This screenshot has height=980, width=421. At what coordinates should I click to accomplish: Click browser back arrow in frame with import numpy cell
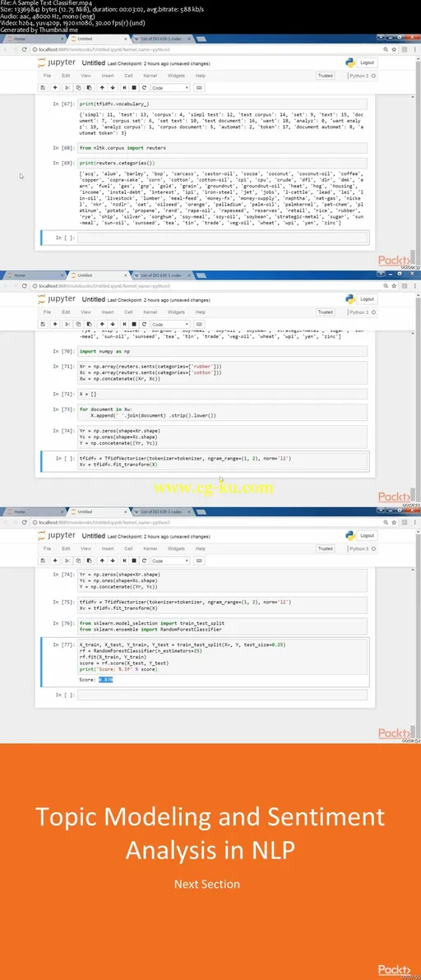point(6,285)
